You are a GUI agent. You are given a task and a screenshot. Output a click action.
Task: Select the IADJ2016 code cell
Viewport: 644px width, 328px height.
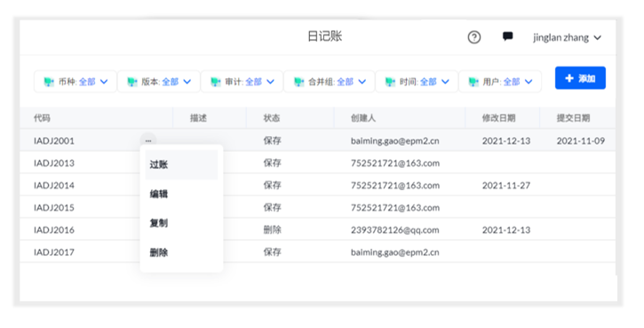pos(54,229)
